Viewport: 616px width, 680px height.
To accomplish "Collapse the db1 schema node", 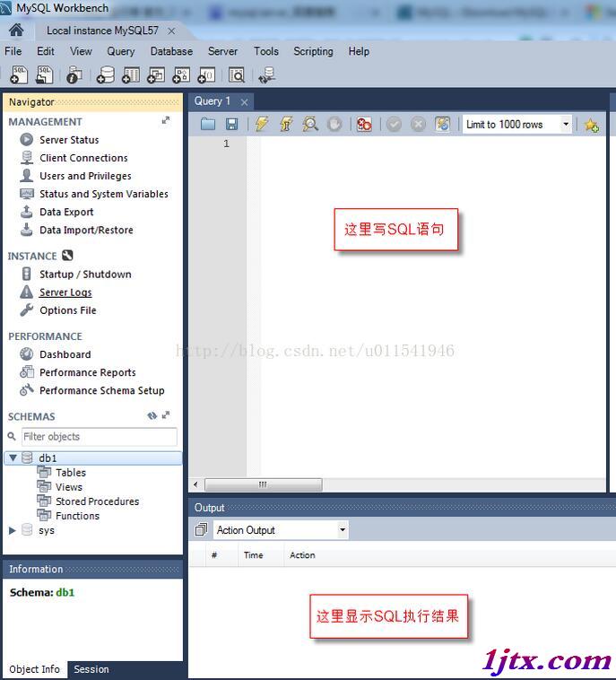I will [x=13, y=458].
